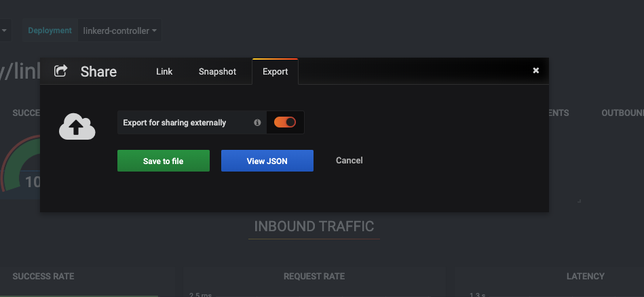Switch to the Snapshot tab
This screenshot has height=297, width=644.
pyautogui.click(x=217, y=71)
